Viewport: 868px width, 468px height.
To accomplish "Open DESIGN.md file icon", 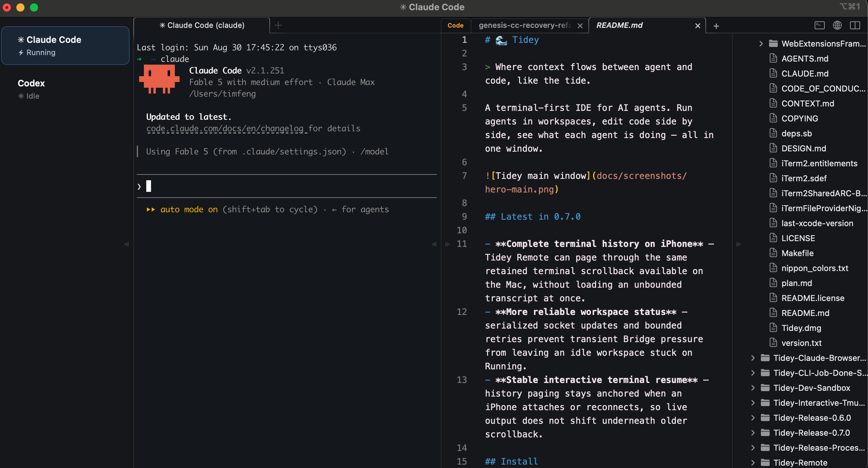I will (773, 148).
